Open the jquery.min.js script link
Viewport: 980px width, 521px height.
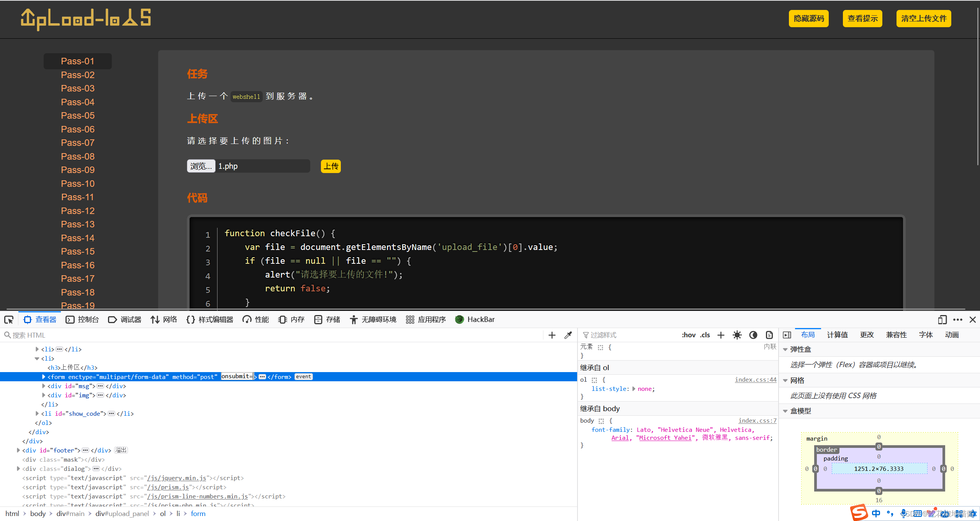[x=177, y=478]
